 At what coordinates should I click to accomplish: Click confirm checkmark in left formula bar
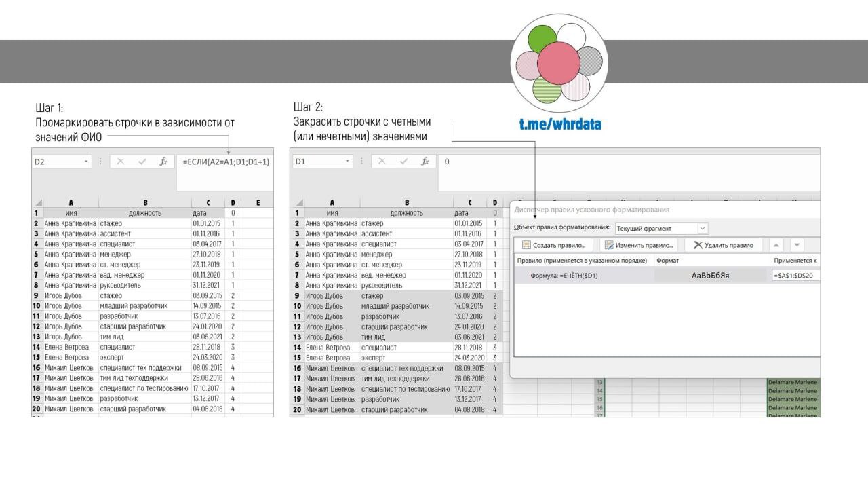tap(142, 162)
